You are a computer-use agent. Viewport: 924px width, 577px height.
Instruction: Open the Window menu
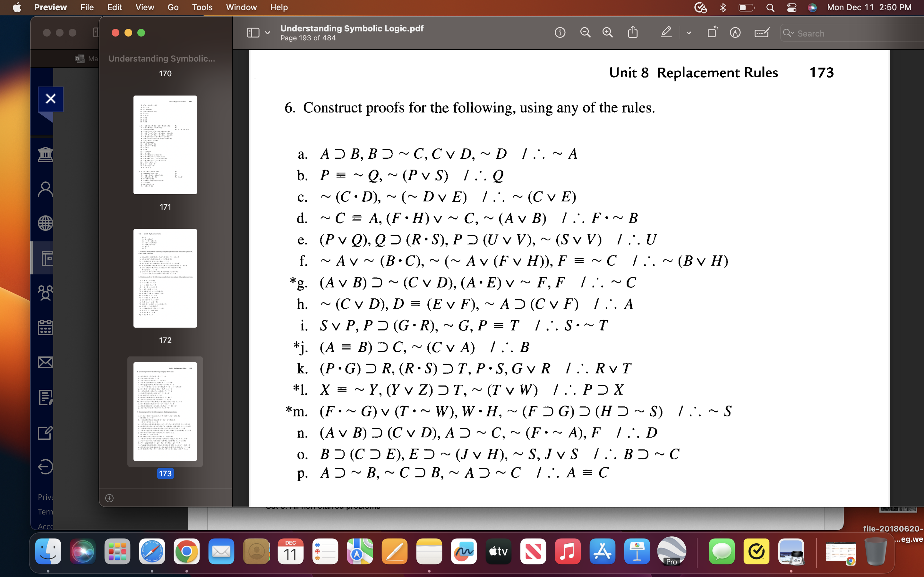[x=241, y=7]
